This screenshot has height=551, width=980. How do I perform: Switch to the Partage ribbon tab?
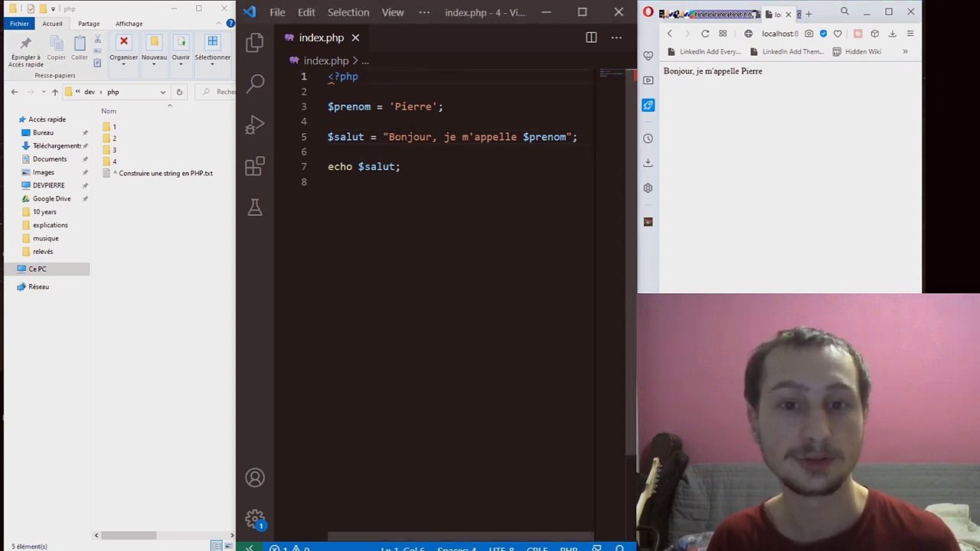coord(89,24)
